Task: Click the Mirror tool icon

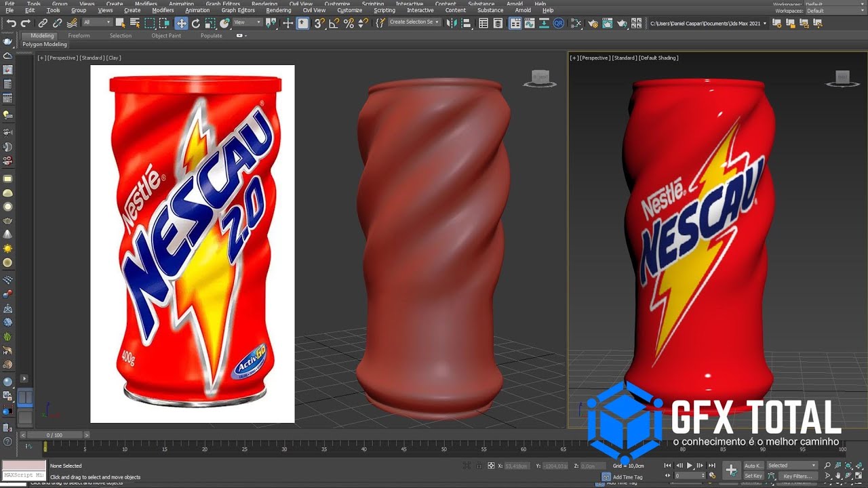Action: (x=452, y=22)
